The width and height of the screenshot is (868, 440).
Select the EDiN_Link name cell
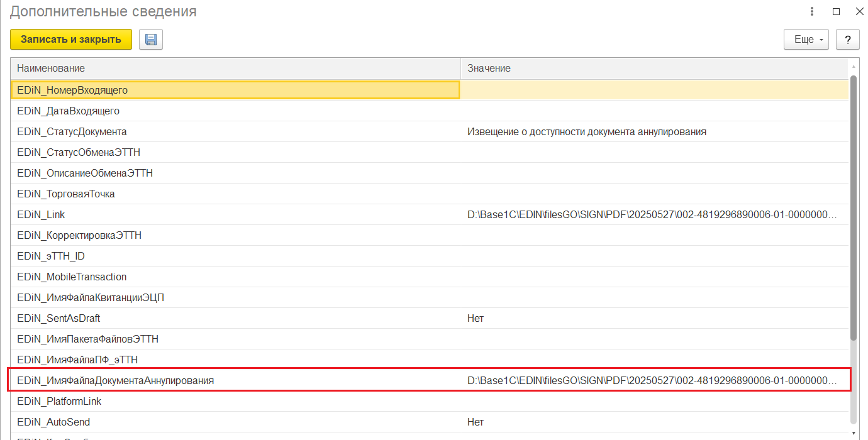(236, 214)
